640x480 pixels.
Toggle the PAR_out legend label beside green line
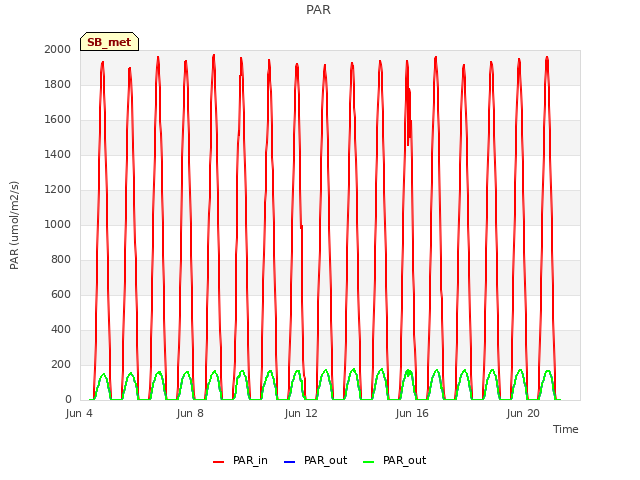pyautogui.click(x=404, y=460)
